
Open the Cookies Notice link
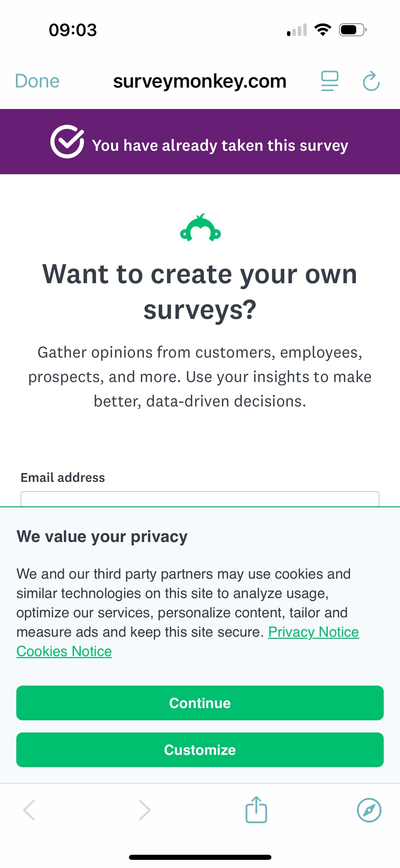click(x=64, y=651)
